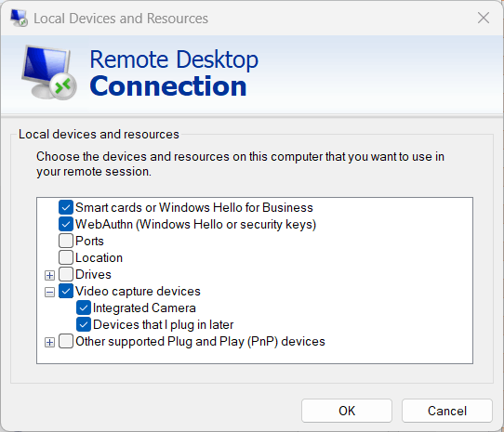
Task: Uncheck WebAuthn (Windows Hello or security keys)
Action: (66, 224)
